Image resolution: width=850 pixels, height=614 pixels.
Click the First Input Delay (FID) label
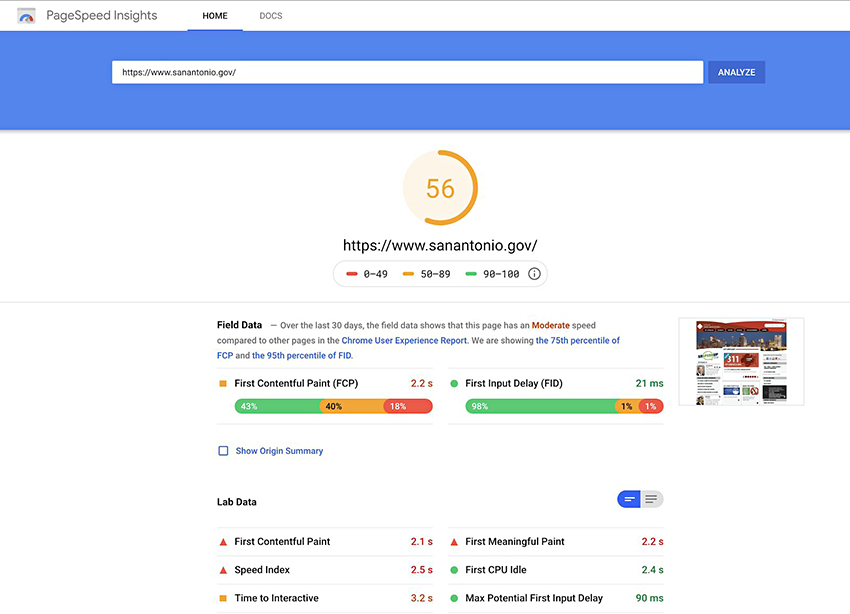click(x=514, y=384)
